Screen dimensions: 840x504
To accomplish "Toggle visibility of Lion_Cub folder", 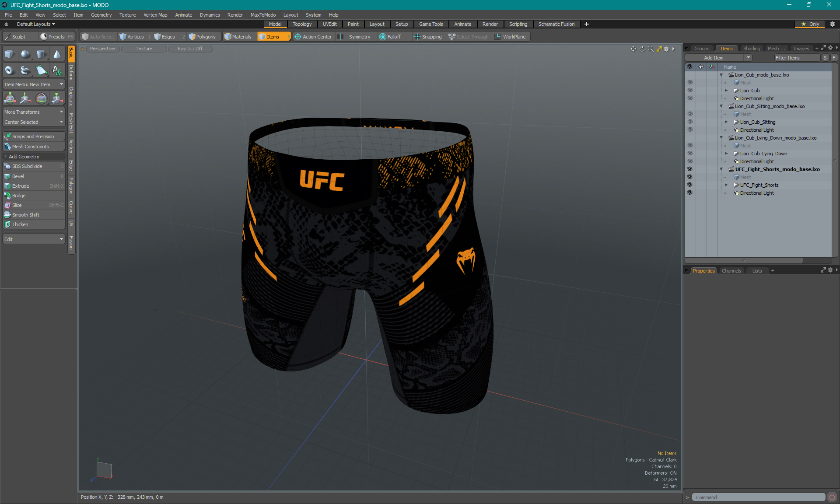I will click(x=690, y=91).
